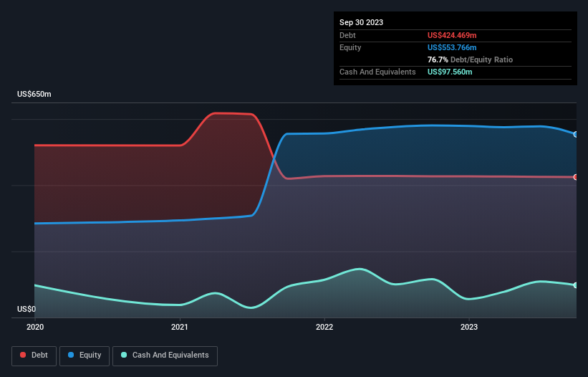This screenshot has width=588, height=377.
Task: Click the teal Cash legend dot
Action: [x=124, y=355]
